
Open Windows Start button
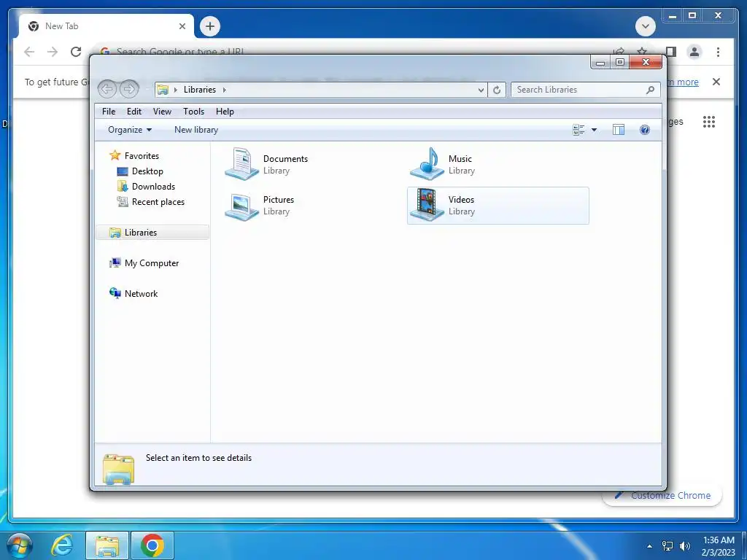[20, 545]
